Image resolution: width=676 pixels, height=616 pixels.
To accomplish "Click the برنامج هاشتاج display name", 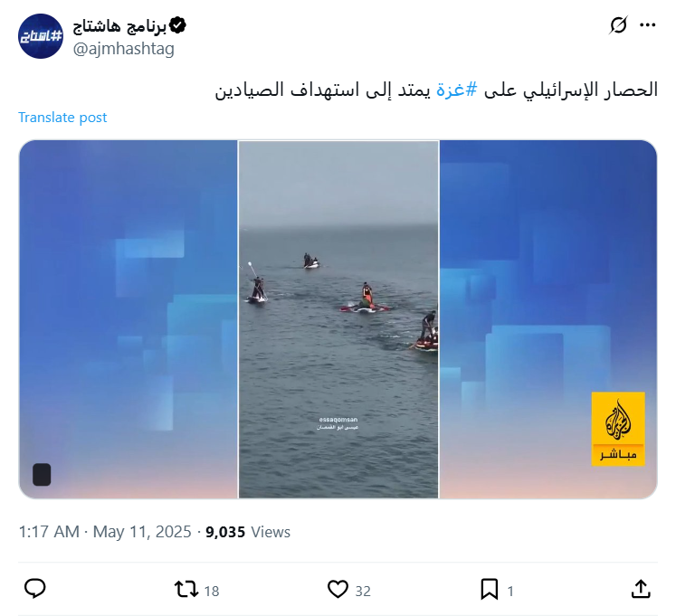I will point(119,26).
